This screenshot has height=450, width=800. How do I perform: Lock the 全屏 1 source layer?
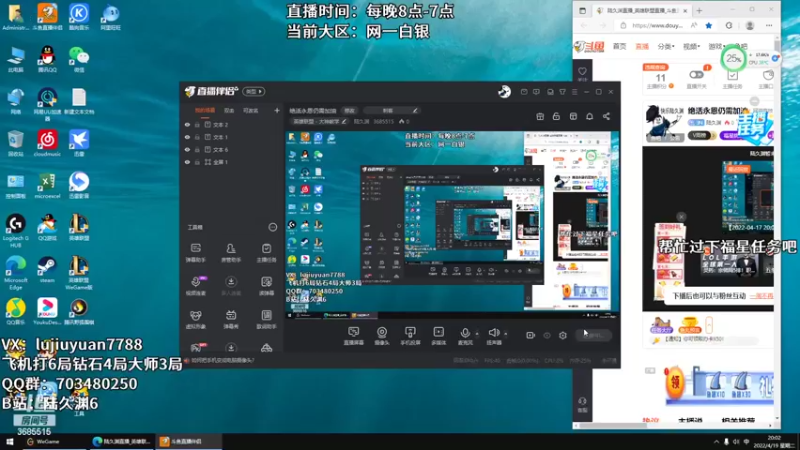click(x=197, y=162)
